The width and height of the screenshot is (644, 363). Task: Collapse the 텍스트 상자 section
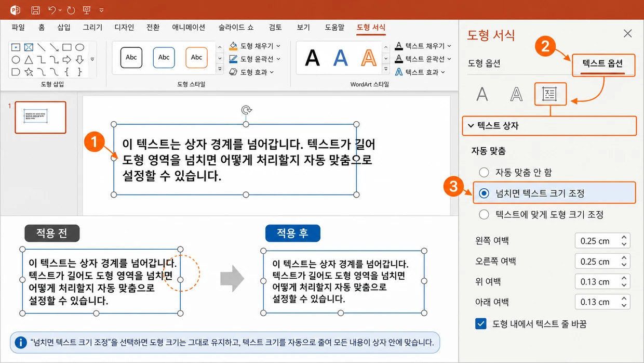pos(549,126)
